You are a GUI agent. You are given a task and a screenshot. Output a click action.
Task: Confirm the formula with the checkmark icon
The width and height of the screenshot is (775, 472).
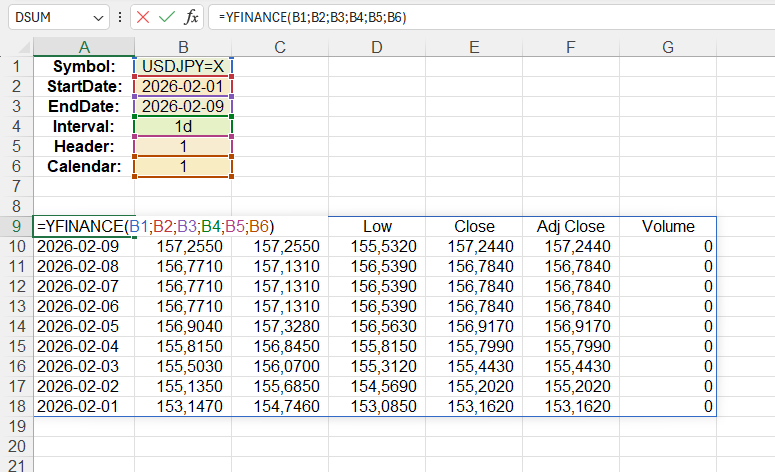click(x=167, y=18)
